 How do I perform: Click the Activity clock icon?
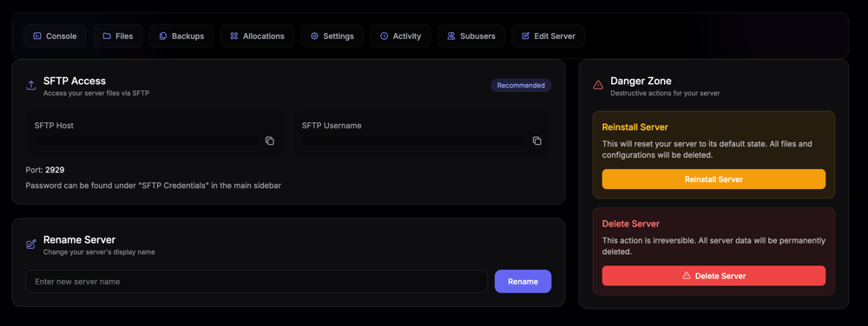[x=385, y=36]
